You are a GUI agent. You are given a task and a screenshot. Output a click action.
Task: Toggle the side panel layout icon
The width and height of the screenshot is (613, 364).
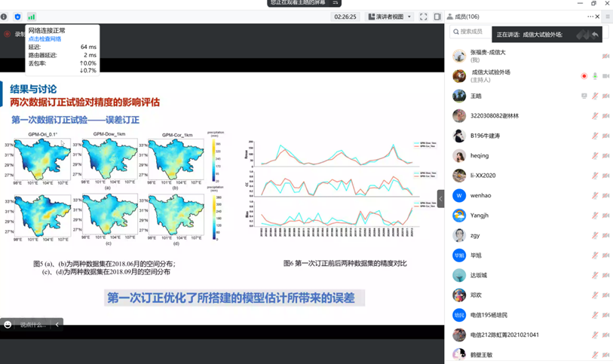pyautogui.click(x=437, y=17)
